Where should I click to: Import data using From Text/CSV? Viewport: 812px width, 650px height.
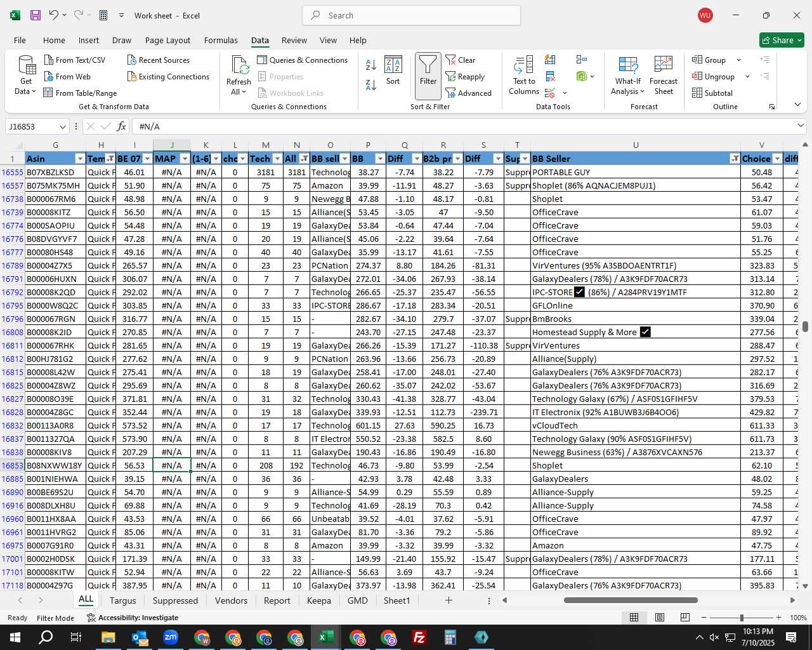(74, 60)
